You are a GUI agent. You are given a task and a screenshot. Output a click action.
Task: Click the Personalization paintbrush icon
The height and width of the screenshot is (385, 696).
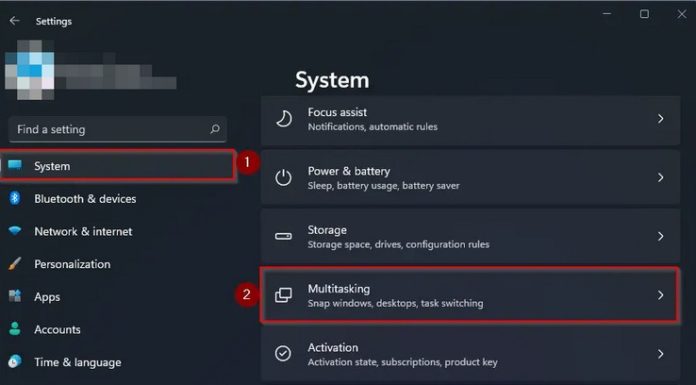coord(15,264)
